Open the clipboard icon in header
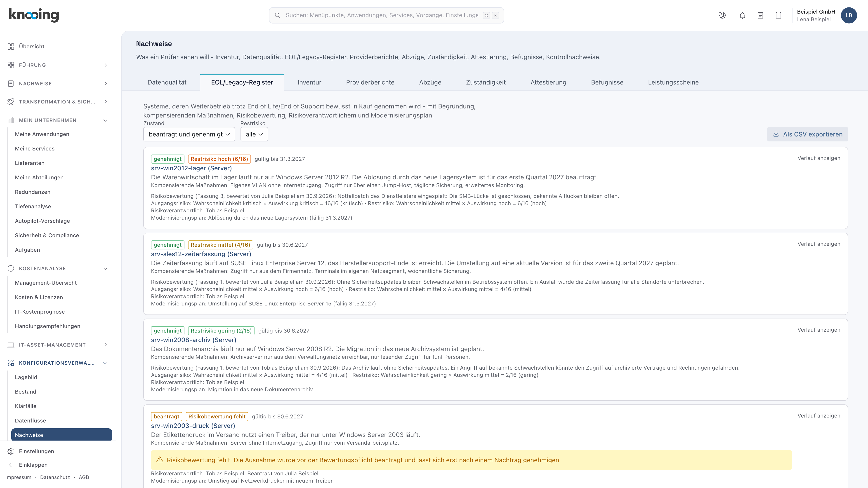 tap(778, 15)
